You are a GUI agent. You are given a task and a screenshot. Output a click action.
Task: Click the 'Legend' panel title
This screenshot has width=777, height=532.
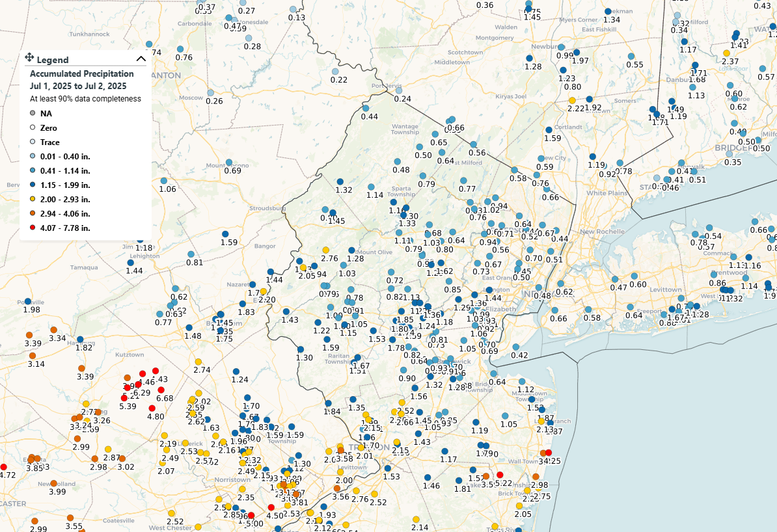(x=53, y=60)
